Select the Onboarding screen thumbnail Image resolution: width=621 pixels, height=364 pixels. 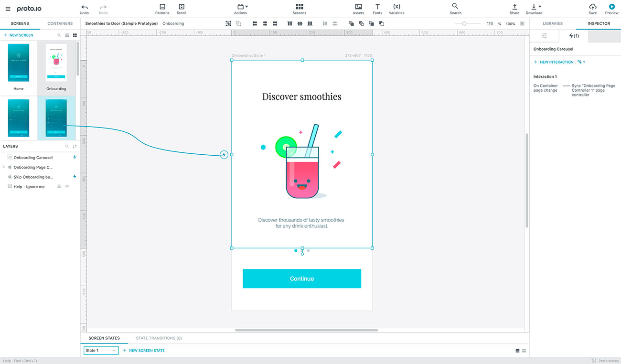click(x=56, y=63)
